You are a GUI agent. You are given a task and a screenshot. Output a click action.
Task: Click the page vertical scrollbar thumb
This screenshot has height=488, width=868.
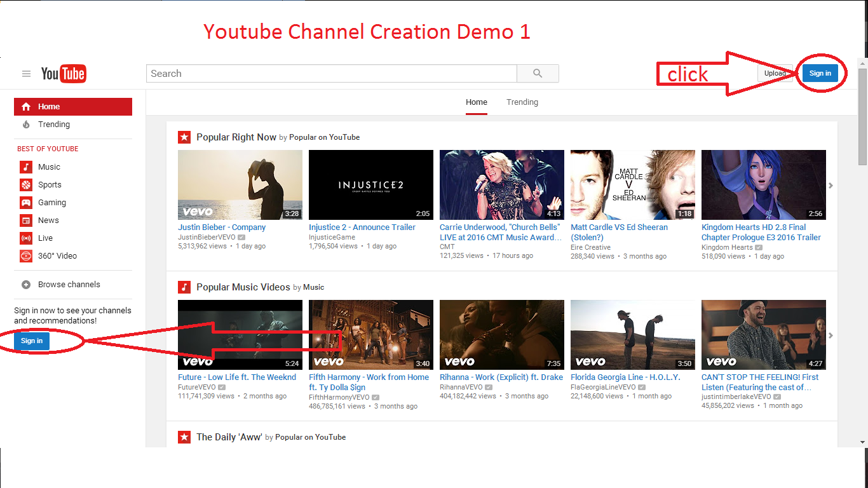[863, 116]
